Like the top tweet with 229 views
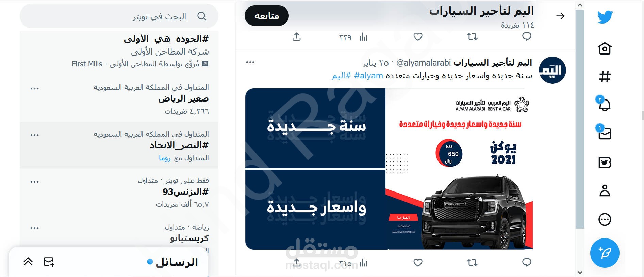644x277 pixels. coord(418,36)
